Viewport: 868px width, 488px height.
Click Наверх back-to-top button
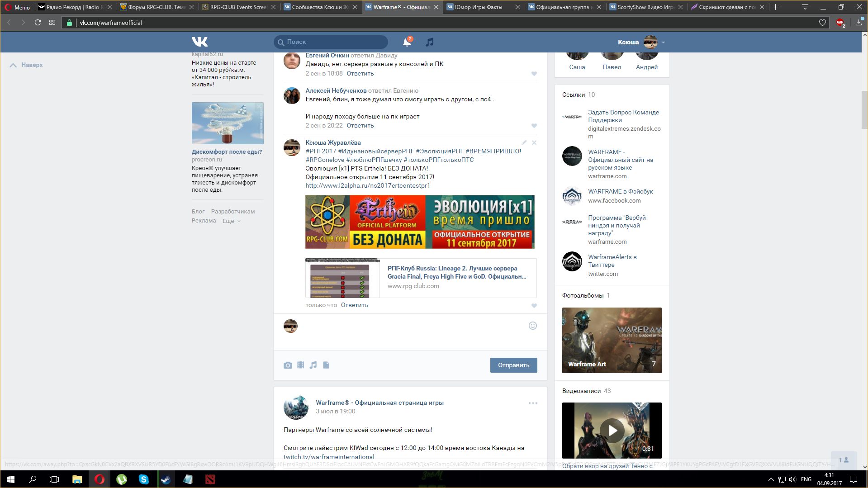[27, 65]
